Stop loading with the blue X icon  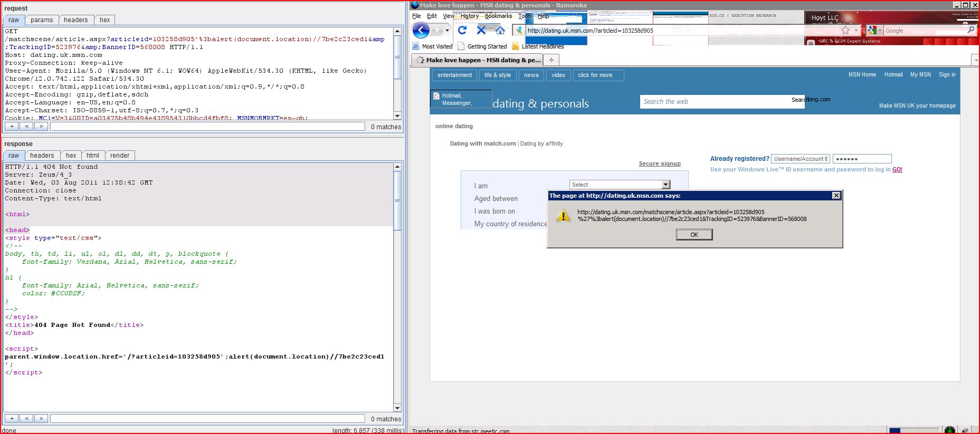[481, 30]
